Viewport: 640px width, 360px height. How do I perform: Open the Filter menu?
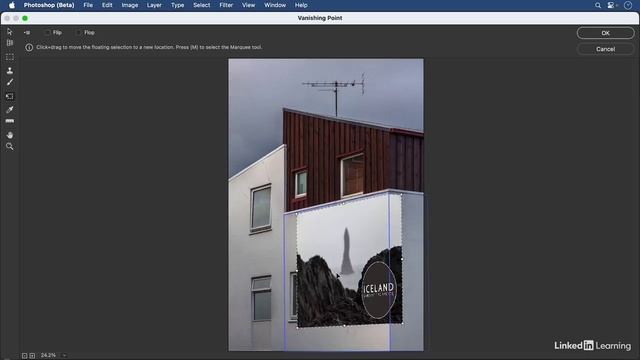click(x=226, y=5)
